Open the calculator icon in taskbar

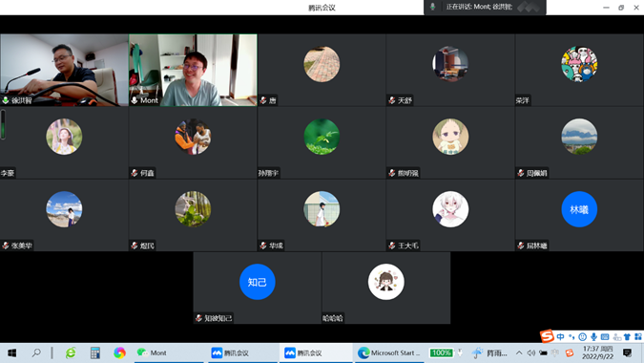95,352
